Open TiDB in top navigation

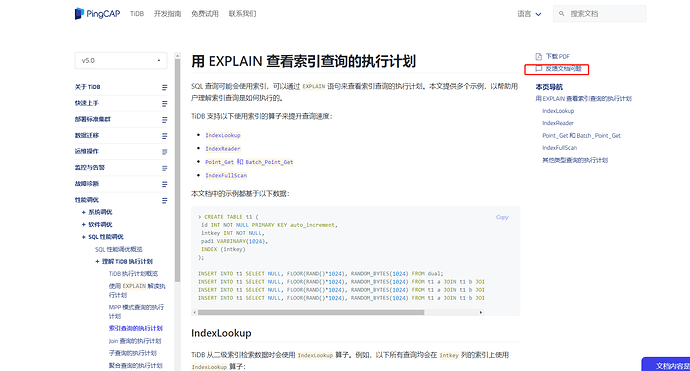[x=137, y=14]
